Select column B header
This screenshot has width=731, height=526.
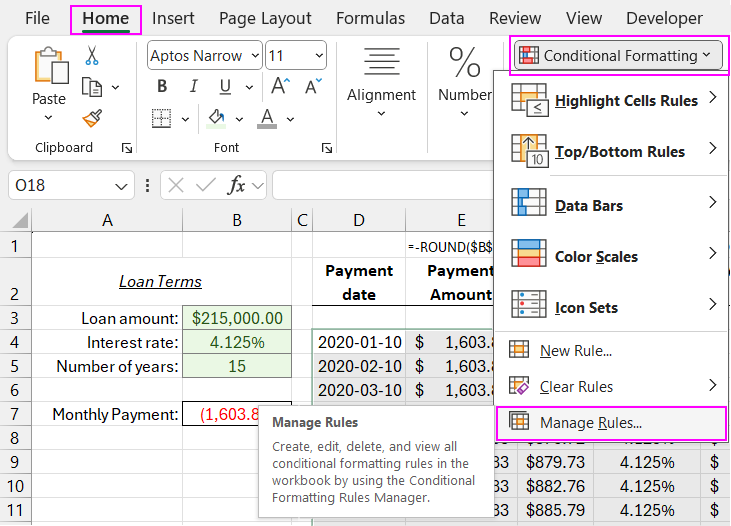[237, 220]
